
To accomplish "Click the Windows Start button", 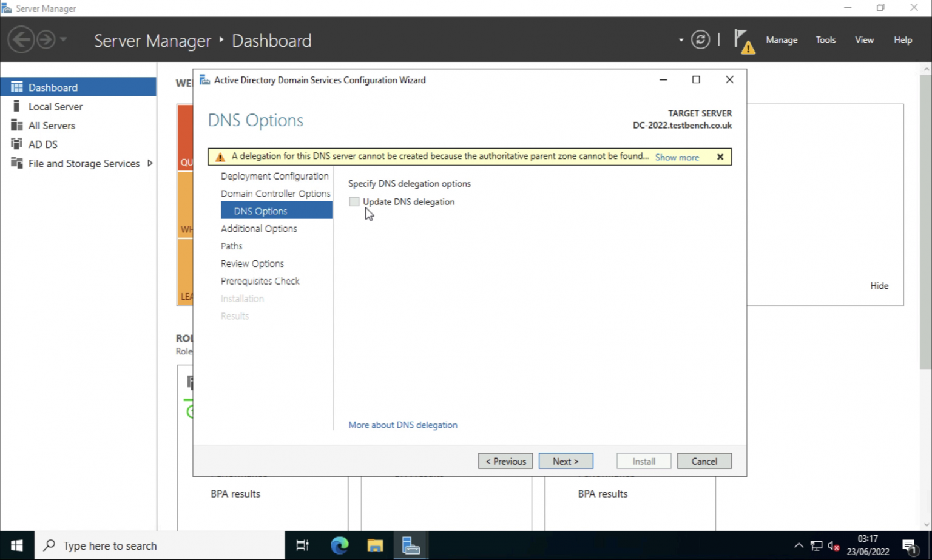I will tap(16, 545).
